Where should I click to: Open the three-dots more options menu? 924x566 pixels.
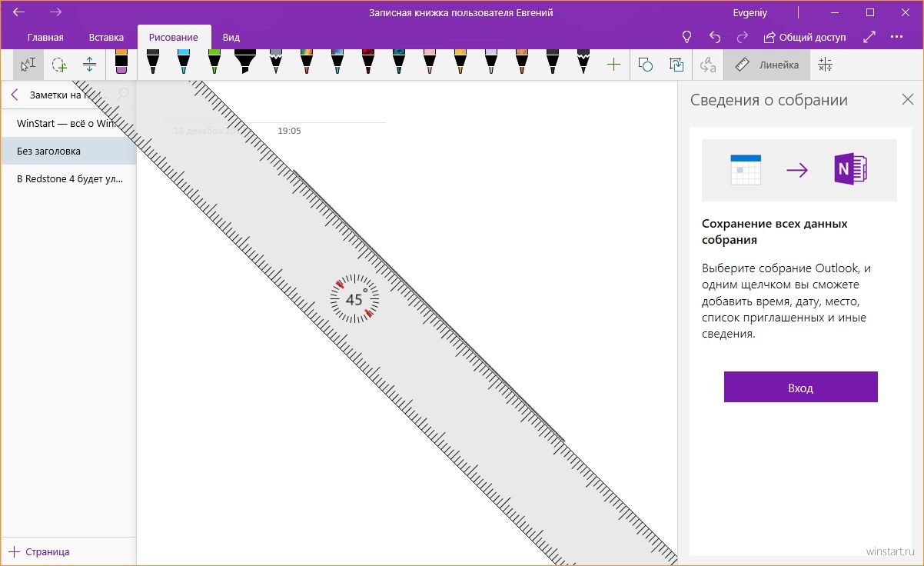tap(896, 37)
